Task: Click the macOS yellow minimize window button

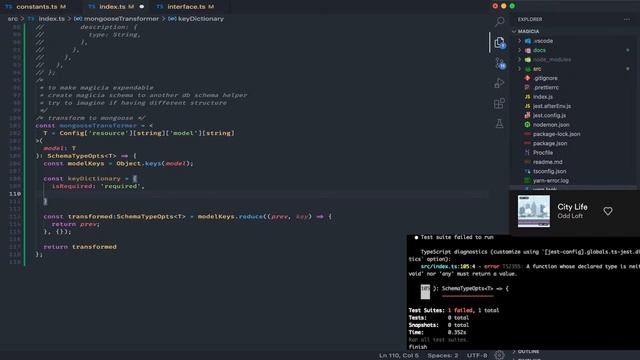Action: [x=504, y=6]
